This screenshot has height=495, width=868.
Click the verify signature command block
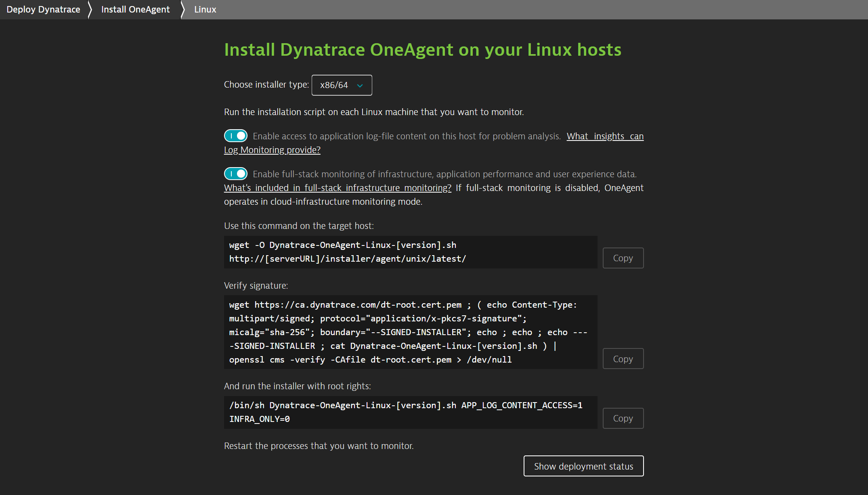pyautogui.click(x=411, y=332)
